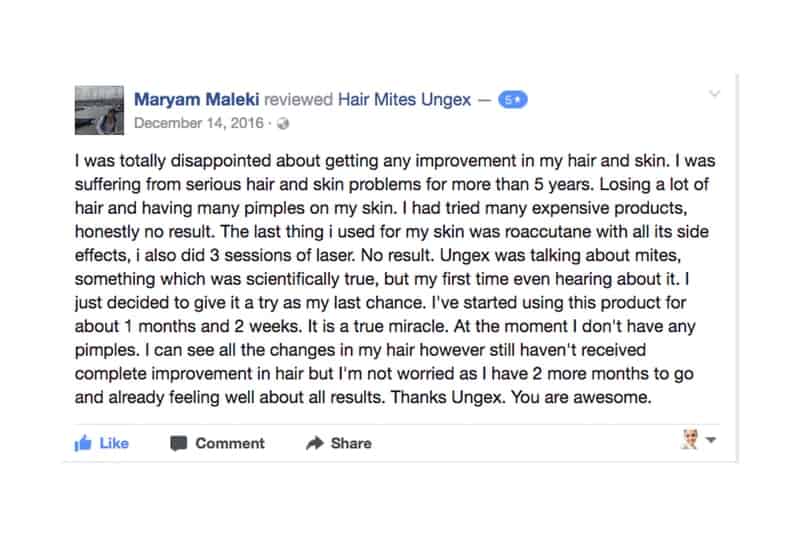Click the globe public-visibility icon

pos(283,124)
